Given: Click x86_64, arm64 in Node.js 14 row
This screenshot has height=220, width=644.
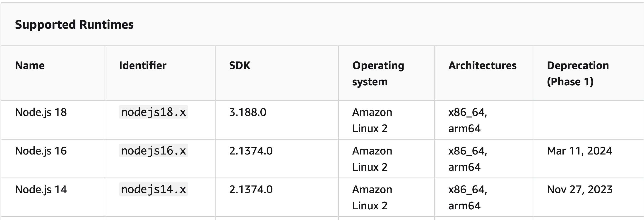Looking at the screenshot, I should tap(468, 198).
